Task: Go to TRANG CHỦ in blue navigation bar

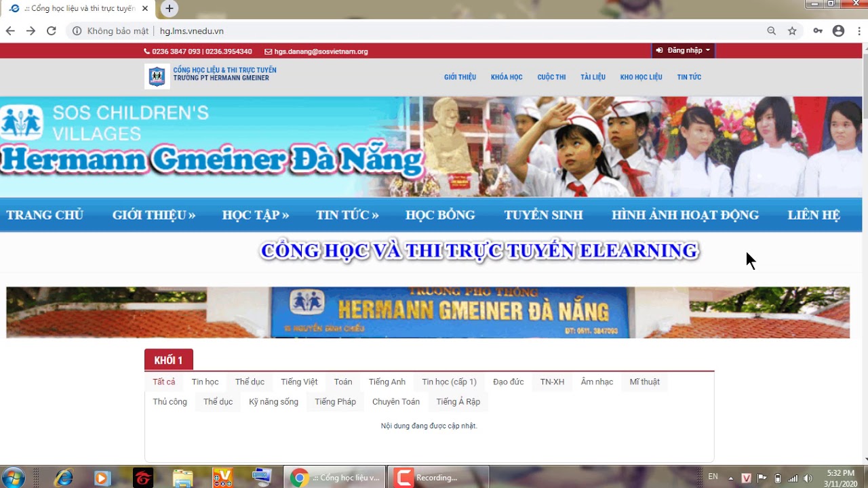Action: coord(45,215)
